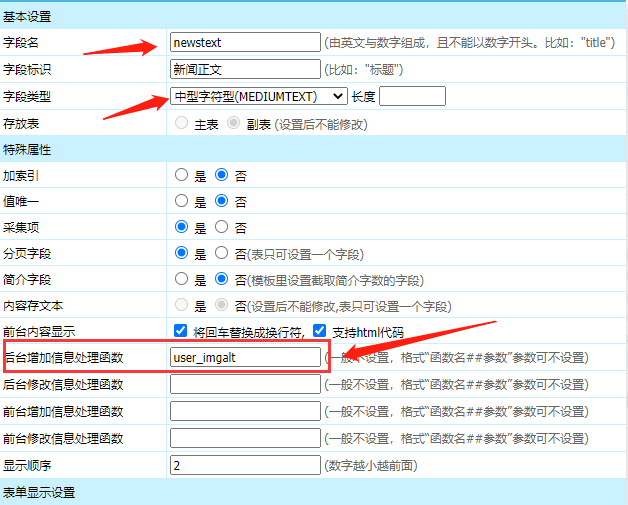This screenshot has width=628, height=505.
Task: Click the 后台增加信息处理函数 label text
Action: tap(64, 358)
